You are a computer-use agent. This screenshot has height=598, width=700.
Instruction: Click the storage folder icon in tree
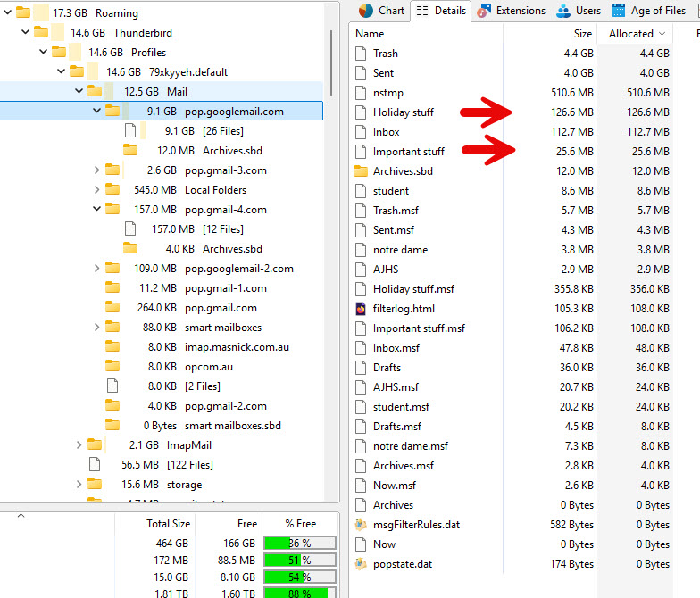95,484
